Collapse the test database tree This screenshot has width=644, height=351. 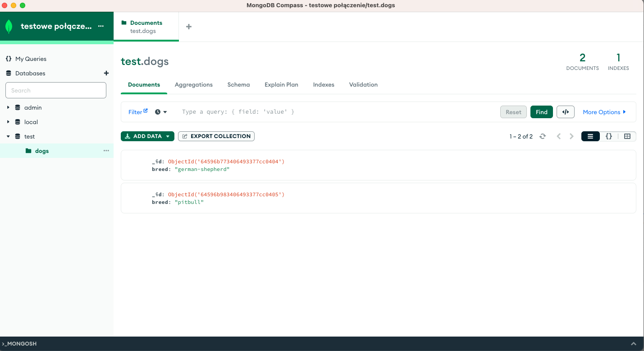click(8, 136)
